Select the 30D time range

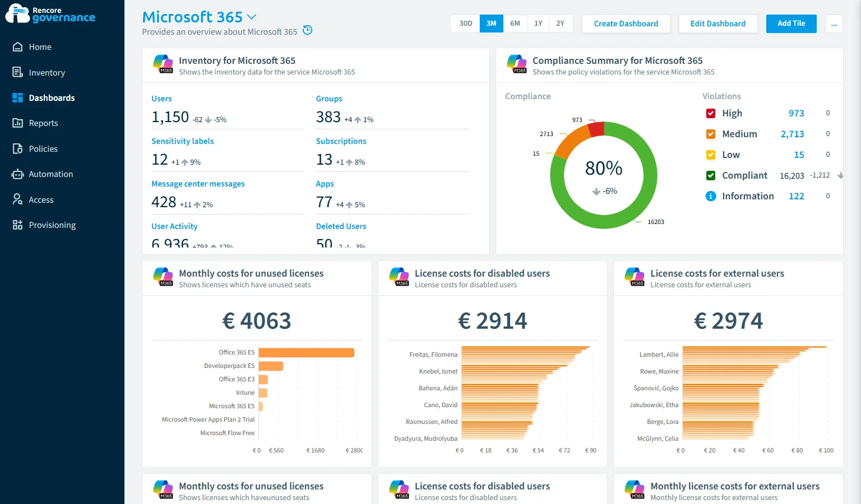point(466,24)
